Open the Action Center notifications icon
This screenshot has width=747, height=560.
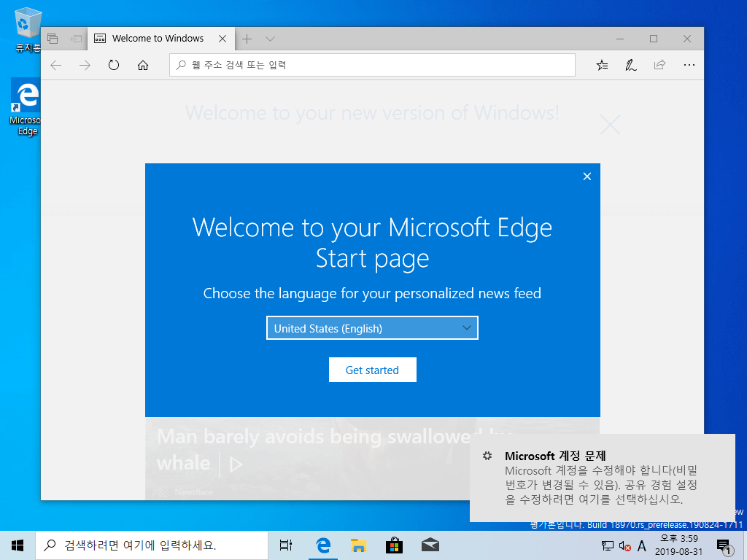tap(724, 546)
